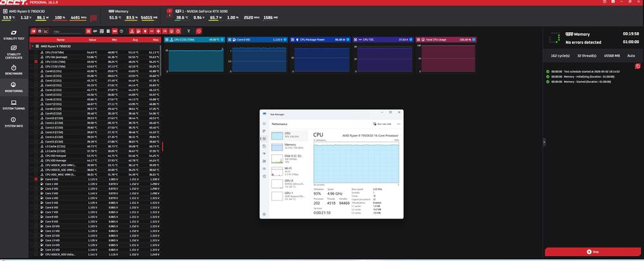644x261 pixels.
Task: Open Details icon in Task Manager sidebar
Action: coord(264,168)
